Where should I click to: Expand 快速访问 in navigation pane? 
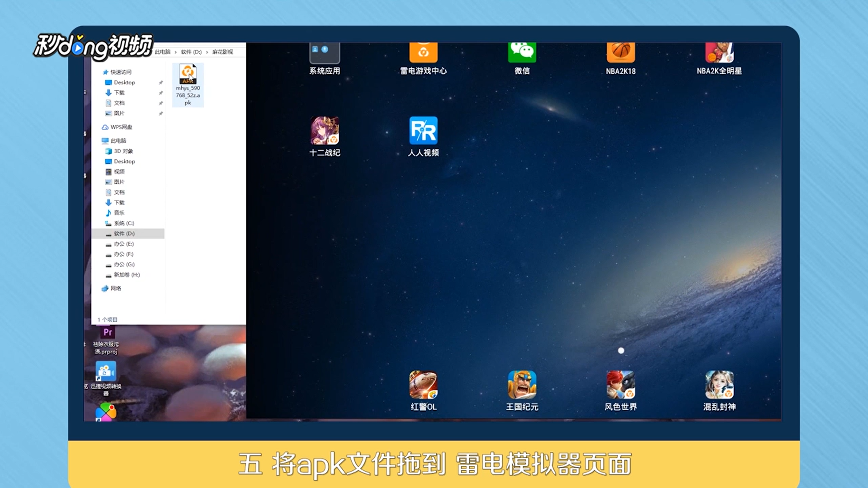pos(120,72)
